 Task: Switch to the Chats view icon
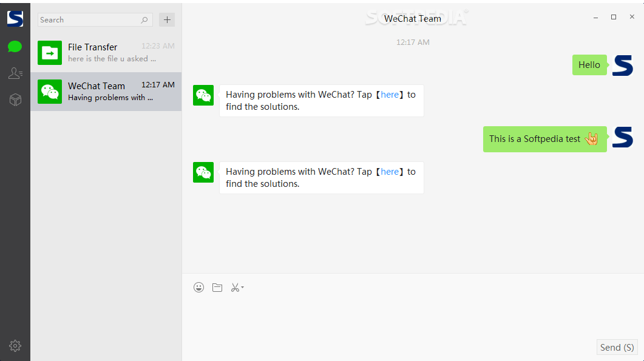click(x=15, y=47)
